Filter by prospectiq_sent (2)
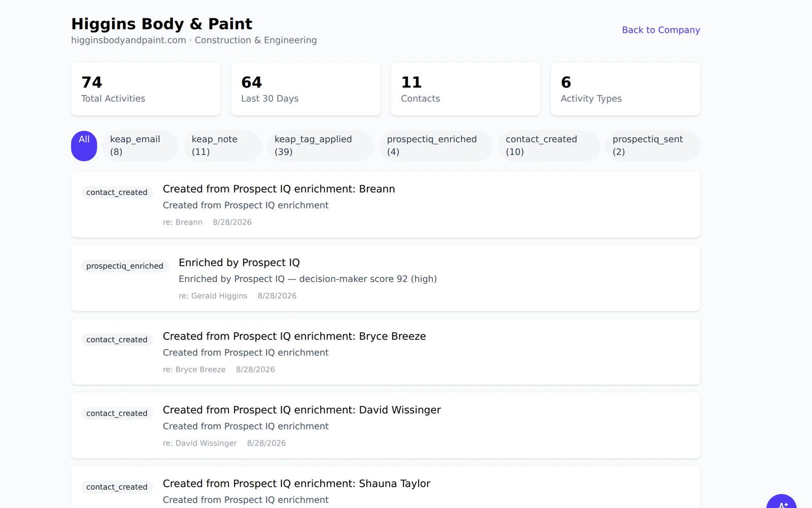The height and width of the screenshot is (508, 812). click(653, 146)
